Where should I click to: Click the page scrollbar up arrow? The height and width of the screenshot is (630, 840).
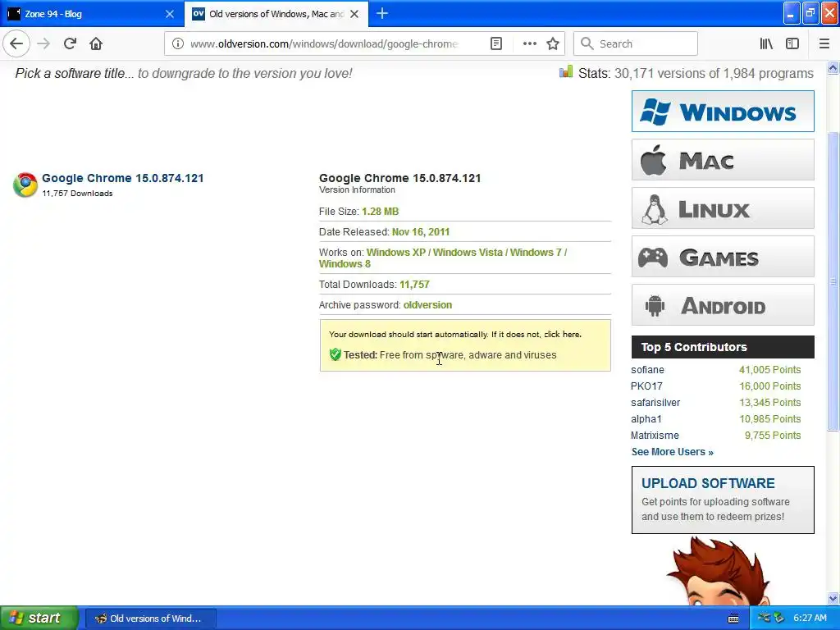(833, 68)
